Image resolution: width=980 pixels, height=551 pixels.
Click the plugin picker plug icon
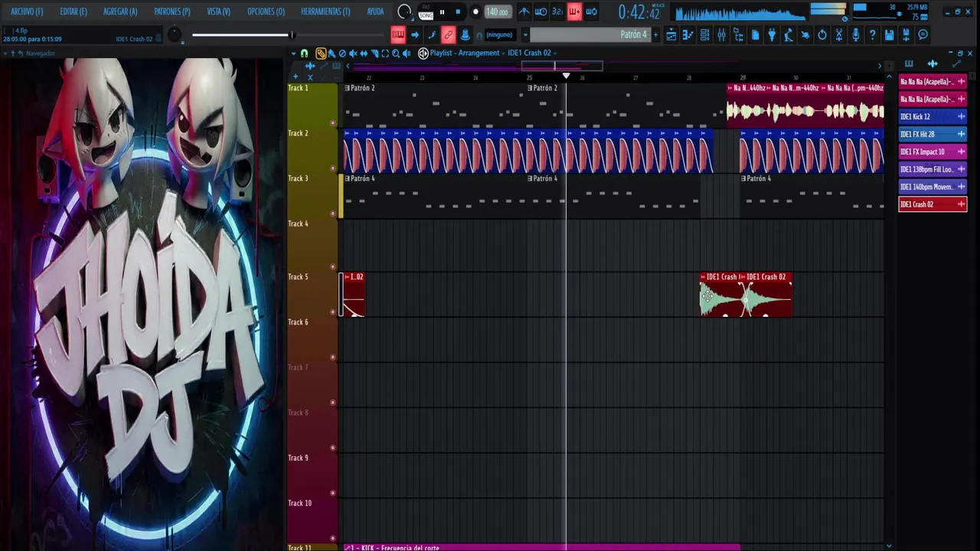click(x=772, y=34)
